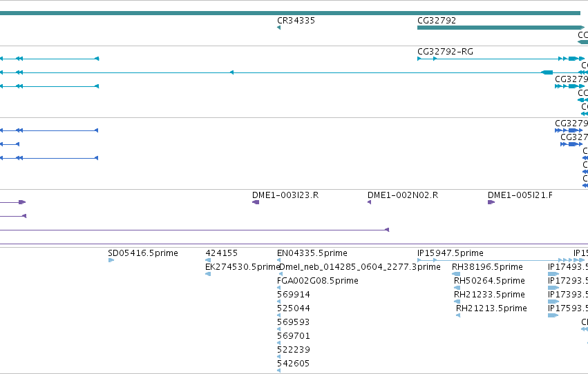Screen dimensions: 588x374
Task: Click the EK274530.5prime arrow glyph
Action: [208, 274]
